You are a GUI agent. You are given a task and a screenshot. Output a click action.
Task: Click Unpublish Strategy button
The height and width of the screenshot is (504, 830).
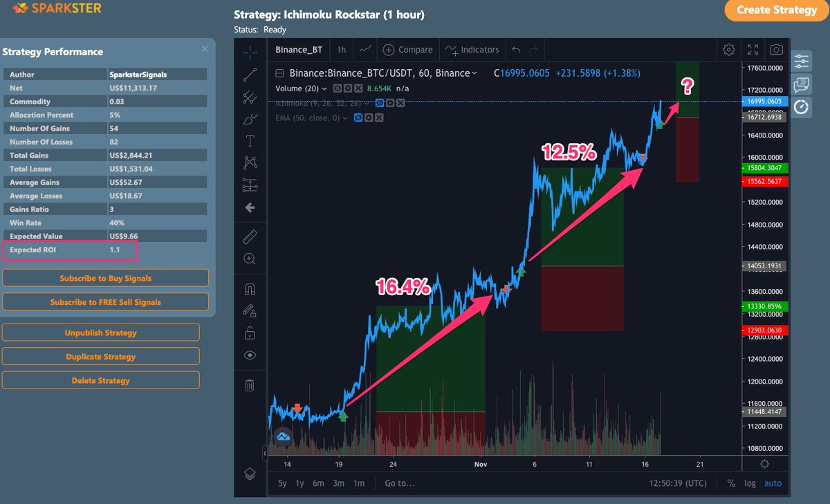[101, 333]
